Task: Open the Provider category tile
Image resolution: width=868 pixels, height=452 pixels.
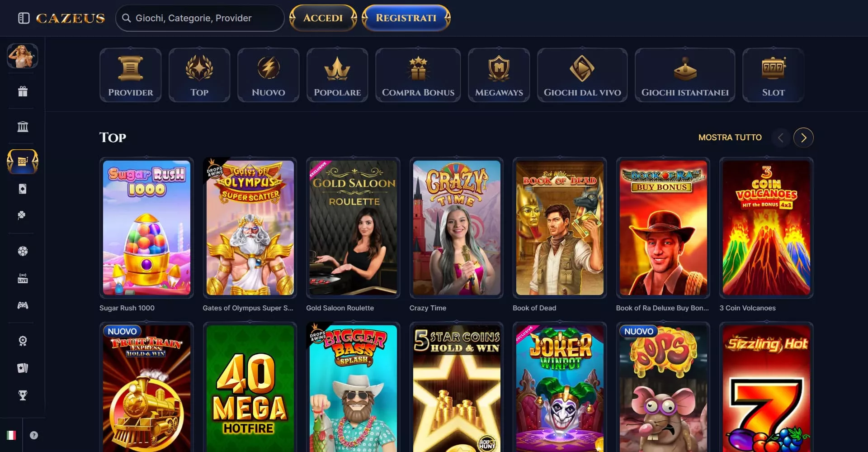Action: coord(130,75)
